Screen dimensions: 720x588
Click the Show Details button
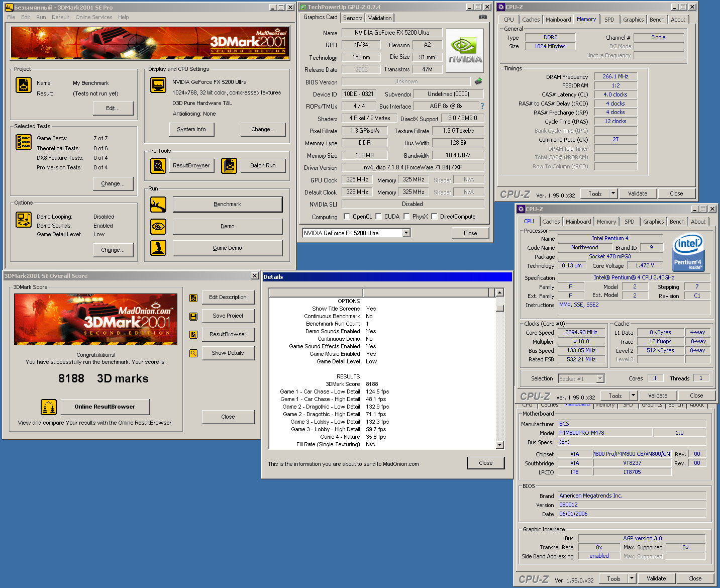pyautogui.click(x=228, y=353)
